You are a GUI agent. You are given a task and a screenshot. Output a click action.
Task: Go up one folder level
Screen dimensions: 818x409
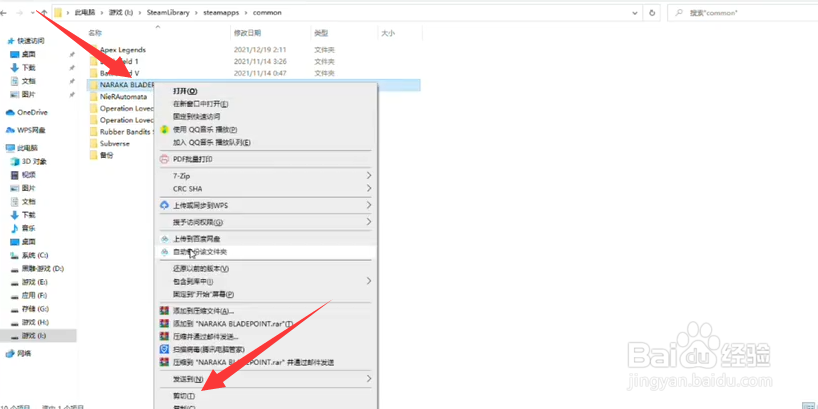tap(44, 13)
